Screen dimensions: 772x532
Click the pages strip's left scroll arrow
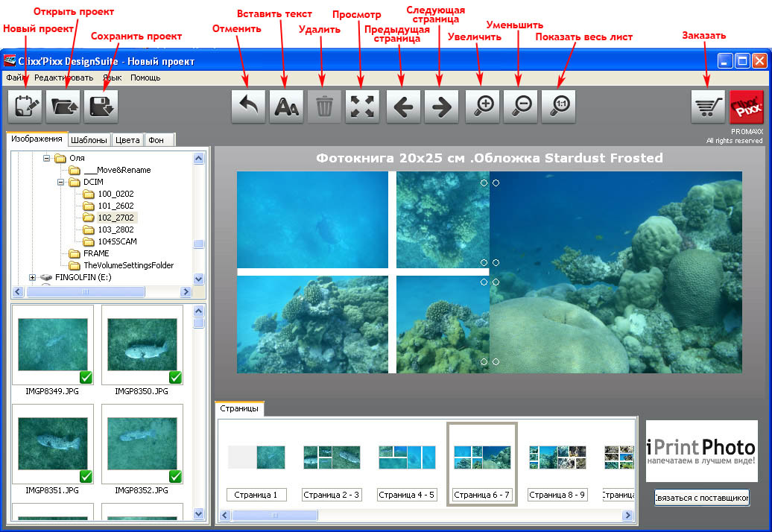click(225, 516)
